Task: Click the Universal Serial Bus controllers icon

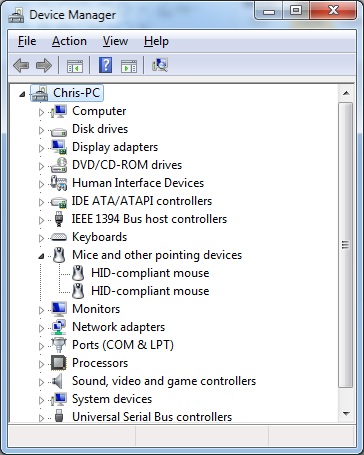Action: pyautogui.click(x=59, y=416)
